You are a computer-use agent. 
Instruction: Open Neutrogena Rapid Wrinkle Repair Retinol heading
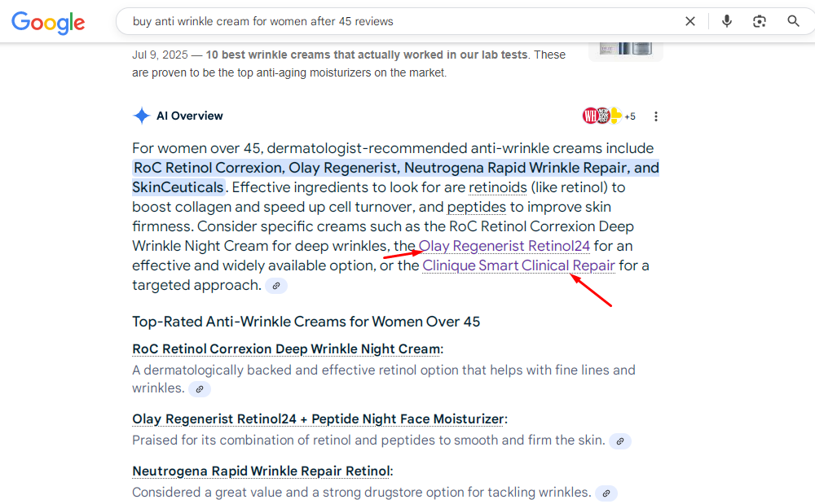point(261,471)
